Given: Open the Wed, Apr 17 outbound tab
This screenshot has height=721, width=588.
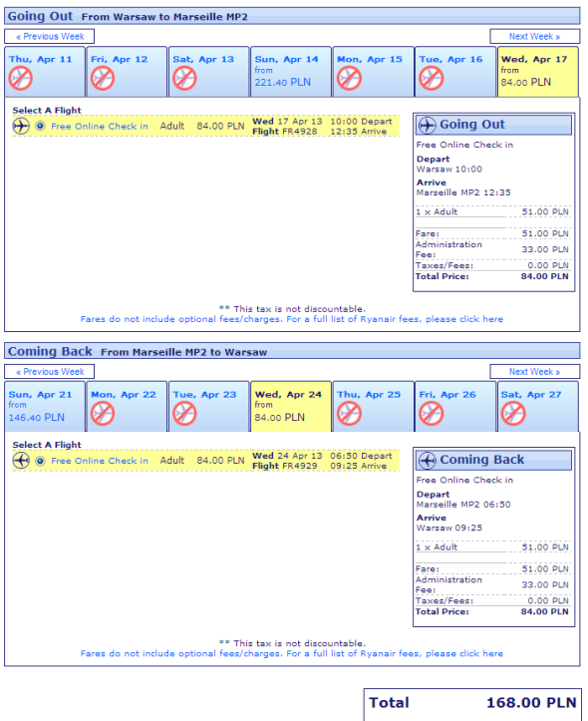Looking at the screenshot, I should coord(538,71).
